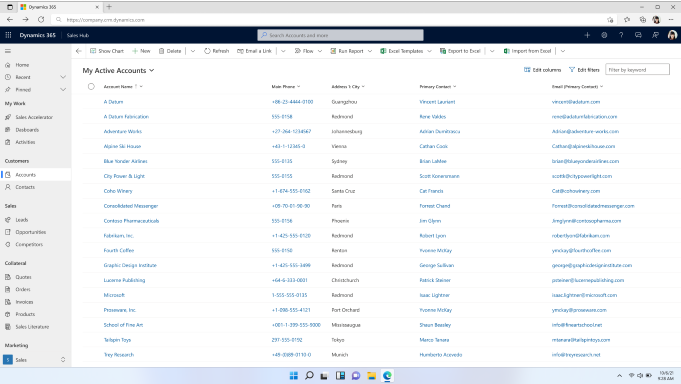The width and height of the screenshot is (681, 384).
Task: Toggle the select-all rows circle
Action: (x=91, y=86)
